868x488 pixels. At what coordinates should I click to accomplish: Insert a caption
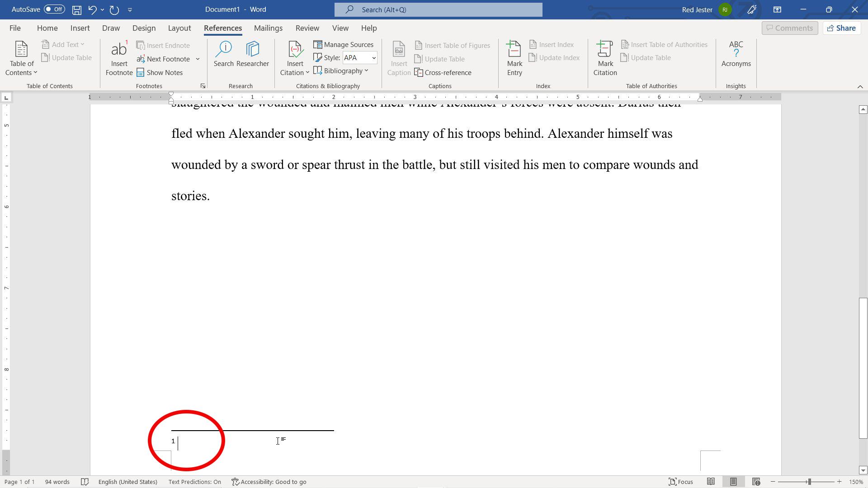pos(398,58)
